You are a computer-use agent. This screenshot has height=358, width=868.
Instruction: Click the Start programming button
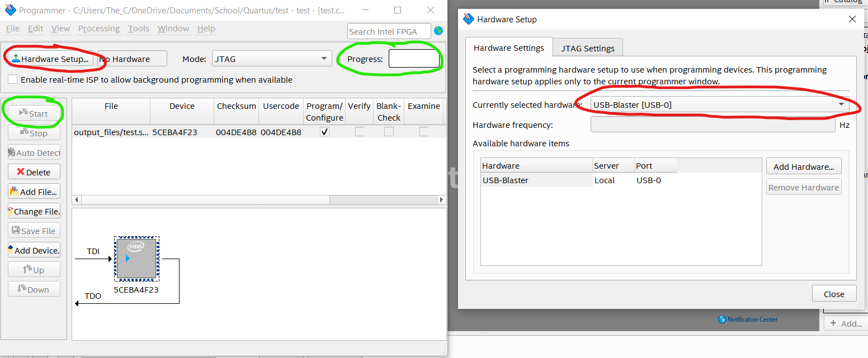(34, 113)
